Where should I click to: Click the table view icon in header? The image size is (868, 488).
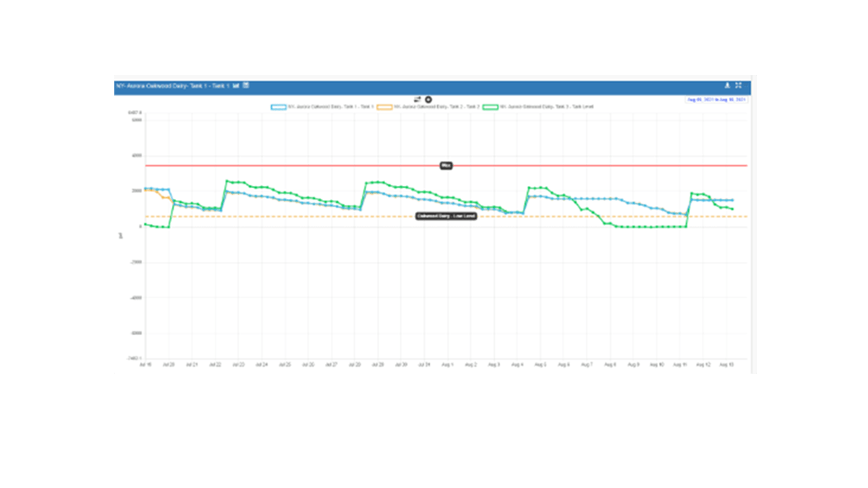click(245, 85)
